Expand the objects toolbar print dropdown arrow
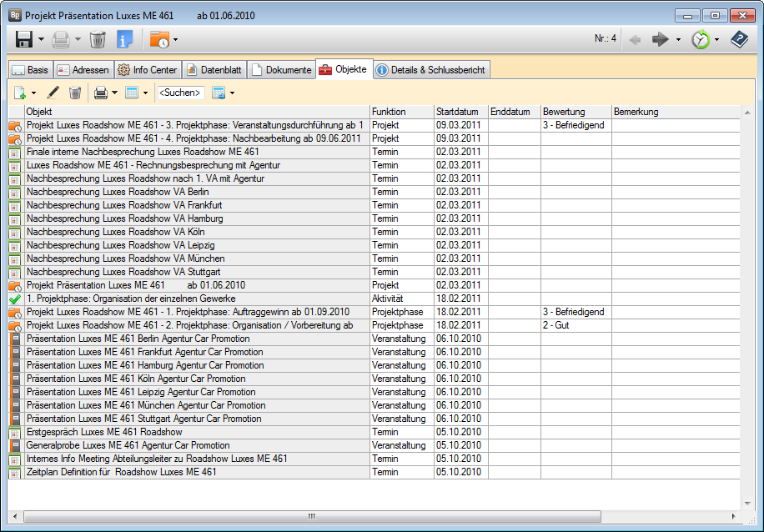Image resolution: width=764 pixels, height=532 pixels. tap(114, 93)
